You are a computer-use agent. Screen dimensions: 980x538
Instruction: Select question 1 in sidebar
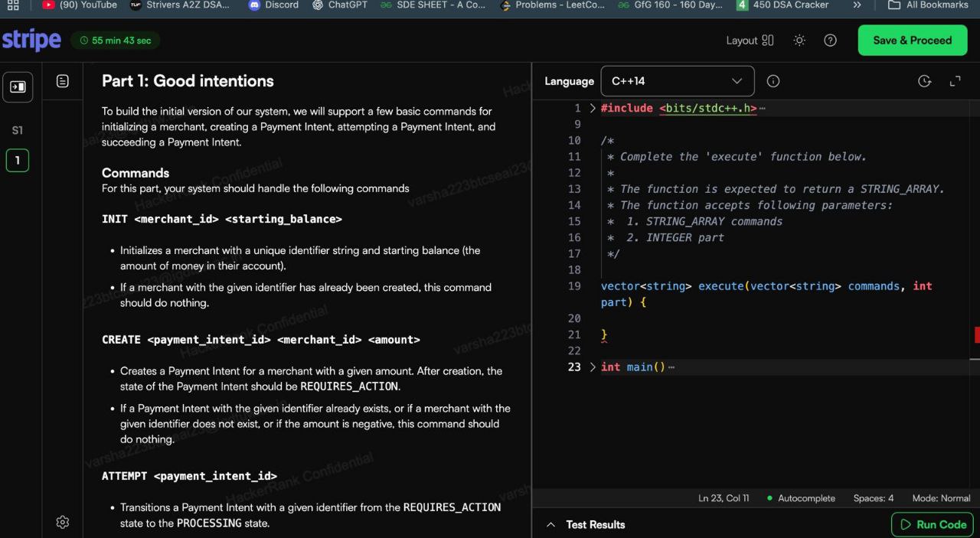pyautogui.click(x=17, y=161)
